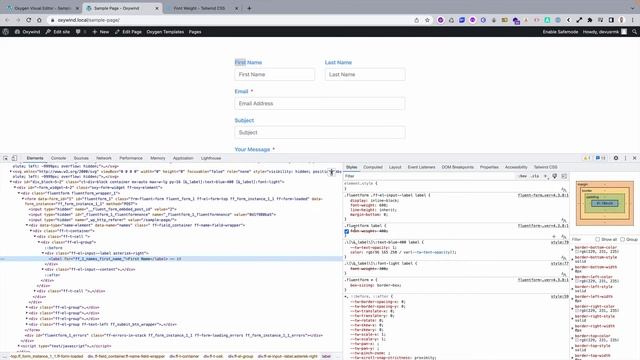Image resolution: width=640 pixels, height=360 pixels.
Task: Click New in WordPress admin bar
Action: click(100, 32)
